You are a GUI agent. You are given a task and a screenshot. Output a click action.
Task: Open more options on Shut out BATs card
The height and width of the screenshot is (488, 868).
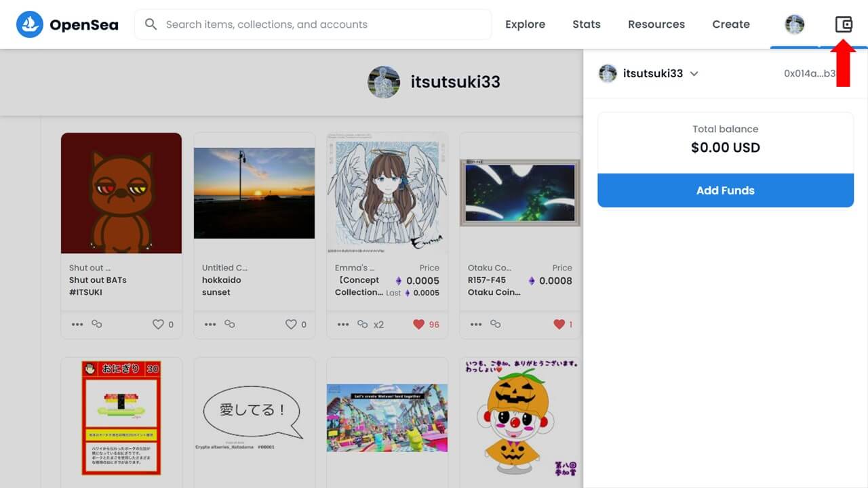click(x=77, y=325)
